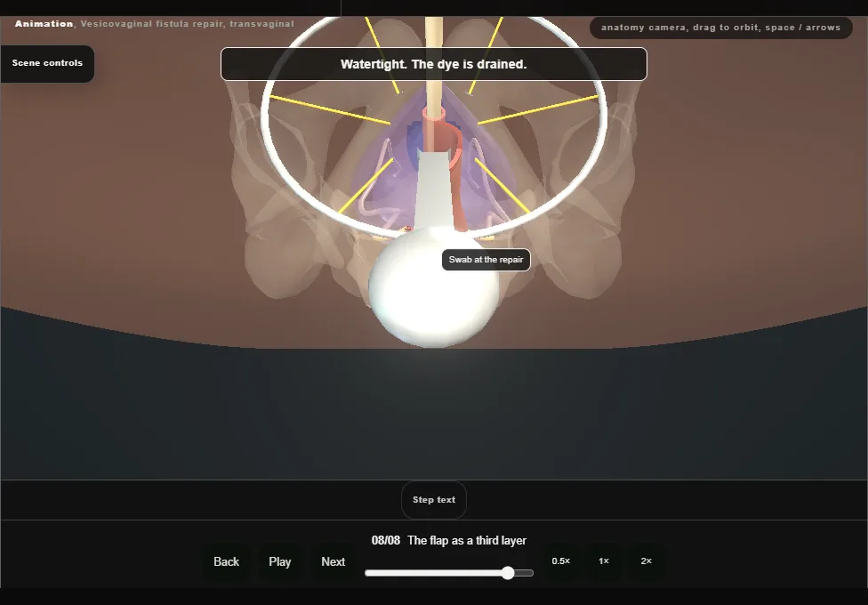
Task: Set playback speed to 1×
Action: point(603,561)
